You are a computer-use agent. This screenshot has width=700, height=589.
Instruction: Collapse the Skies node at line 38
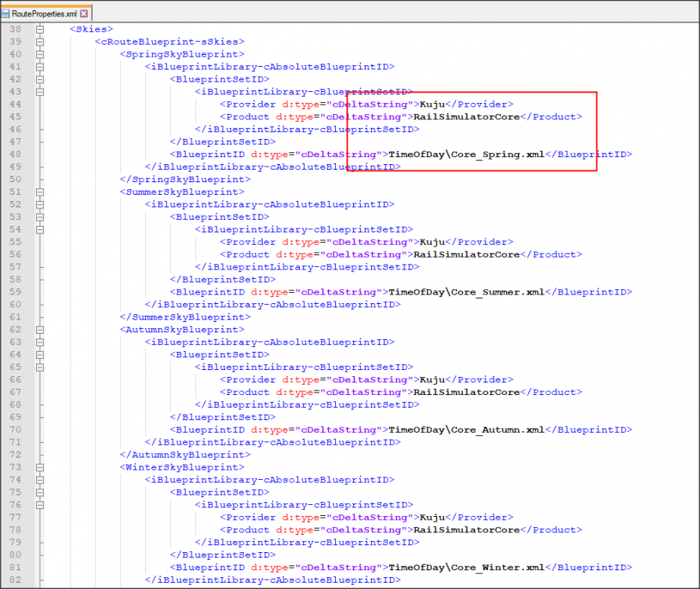[x=39, y=29]
